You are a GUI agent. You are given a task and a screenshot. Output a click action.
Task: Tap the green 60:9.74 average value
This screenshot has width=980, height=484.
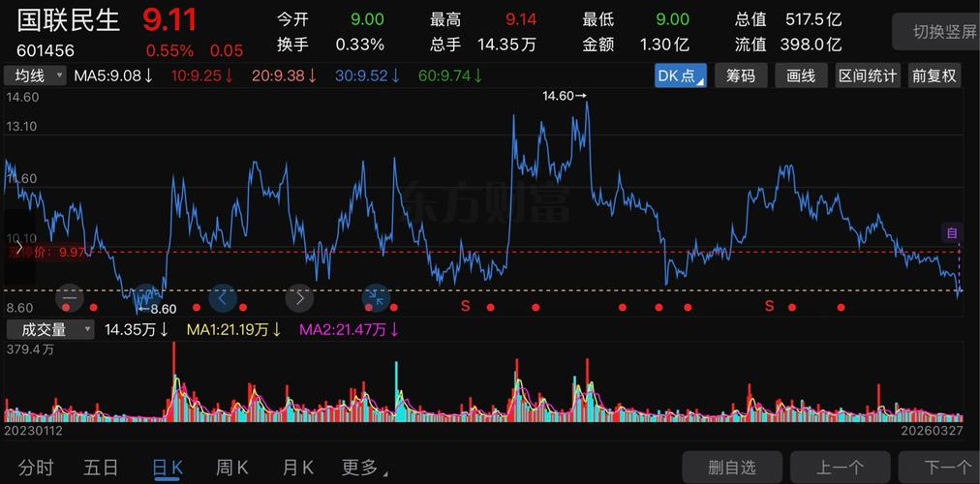tap(450, 76)
